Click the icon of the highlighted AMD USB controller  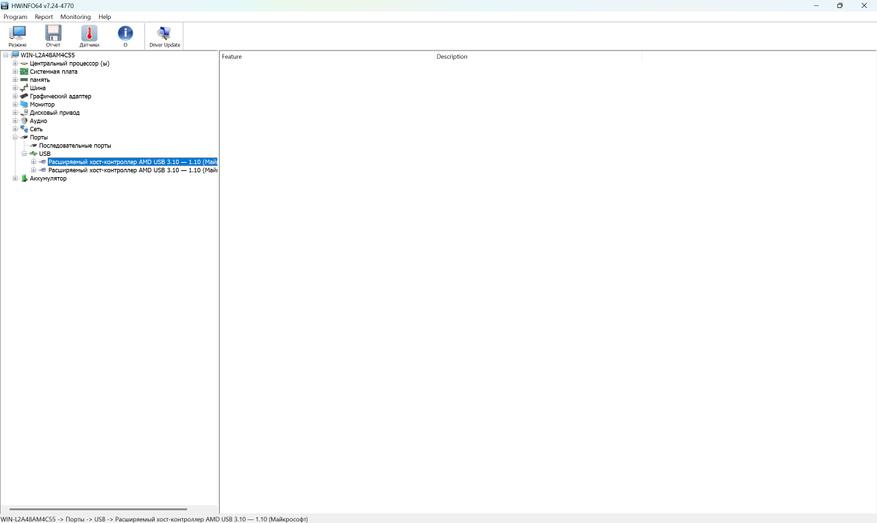coord(43,162)
